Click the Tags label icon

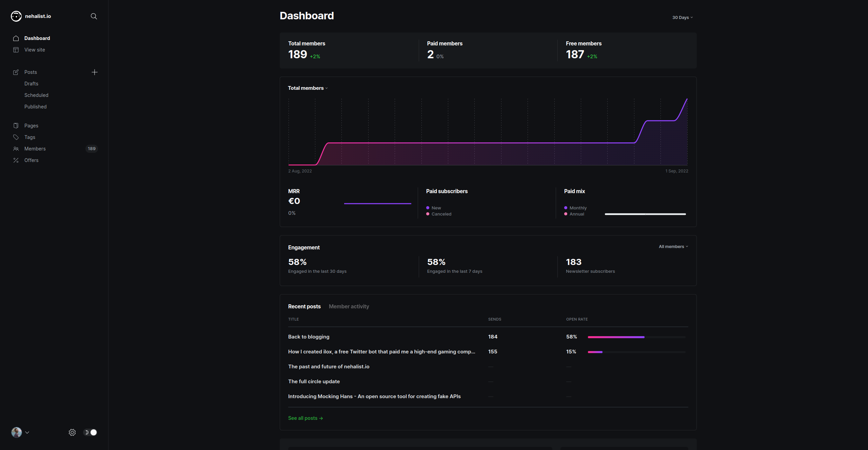pos(16,137)
